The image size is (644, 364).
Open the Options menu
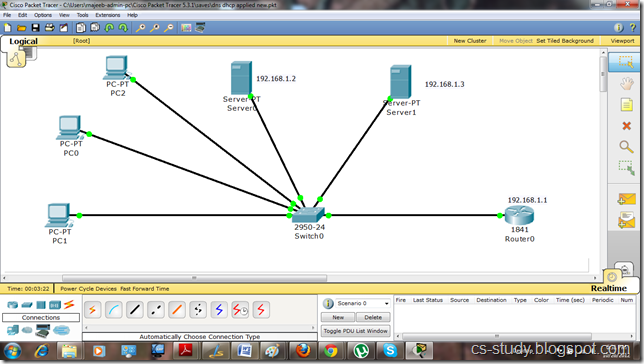tap(43, 15)
